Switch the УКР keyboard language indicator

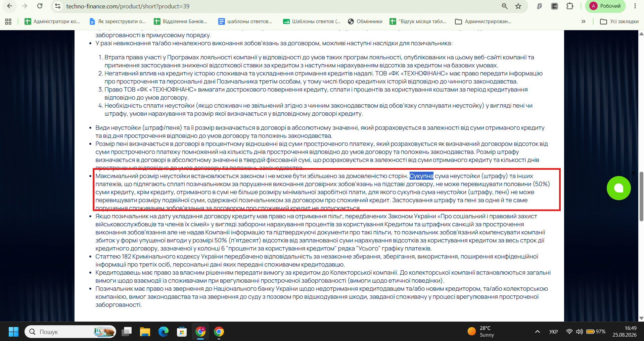[553, 332]
